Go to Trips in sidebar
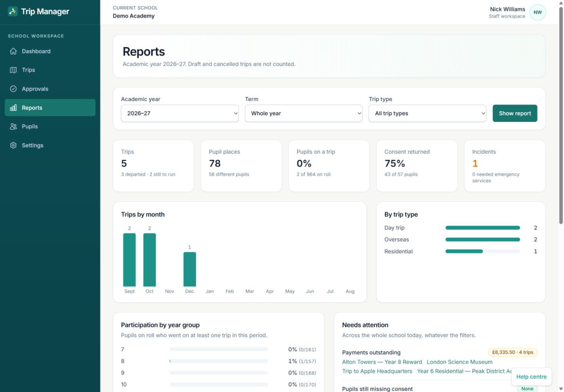This screenshot has width=564, height=392. coord(50,70)
